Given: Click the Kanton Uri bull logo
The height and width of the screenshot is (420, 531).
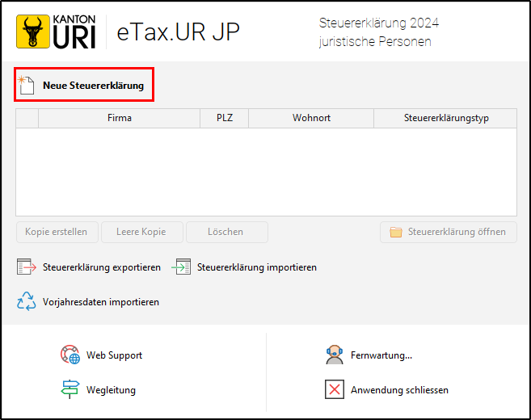Looking at the screenshot, I should pos(57,31).
